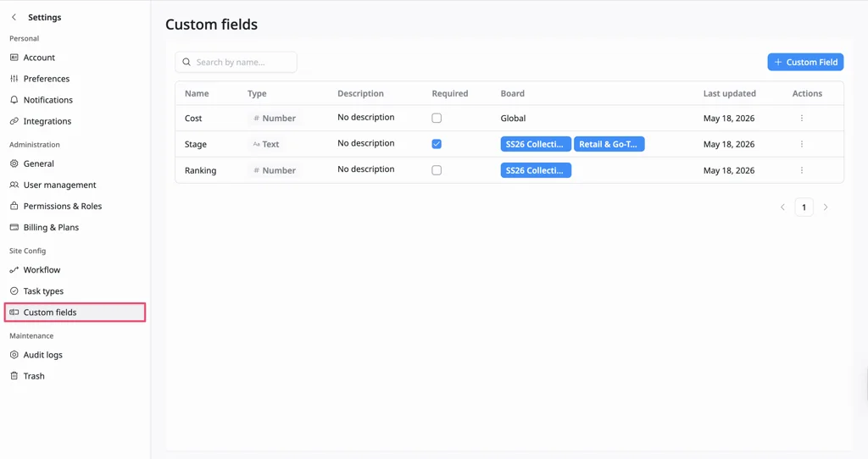
Task: Go to next page arrow
Action: 826,207
